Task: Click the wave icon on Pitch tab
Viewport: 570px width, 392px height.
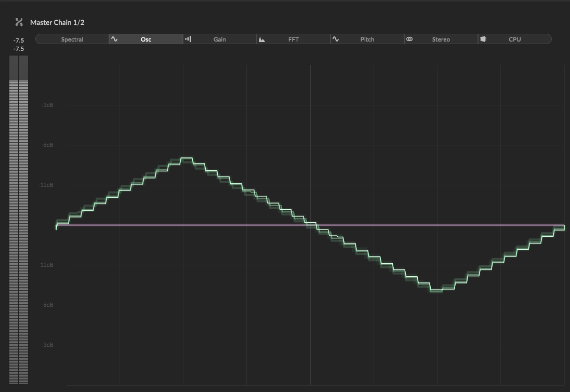Action: pyautogui.click(x=336, y=39)
